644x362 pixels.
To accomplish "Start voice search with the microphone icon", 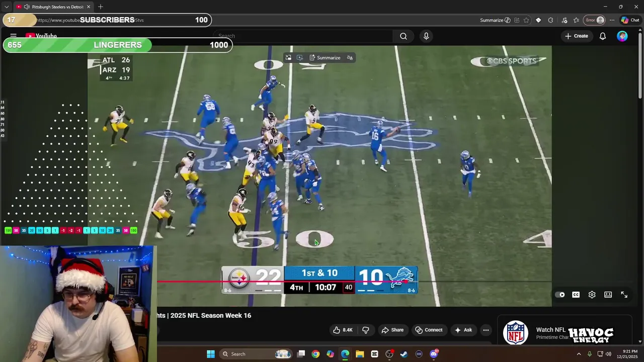I will [426, 36].
